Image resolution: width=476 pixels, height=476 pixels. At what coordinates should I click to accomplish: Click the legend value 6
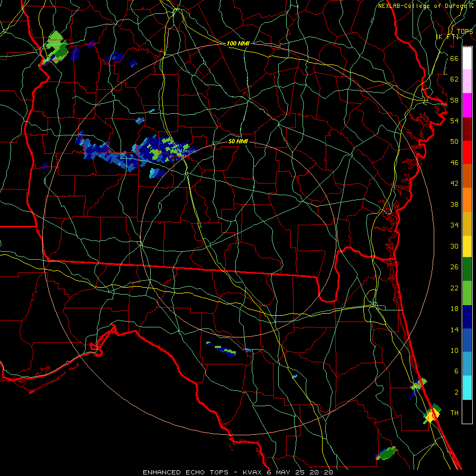tap(456, 371)
